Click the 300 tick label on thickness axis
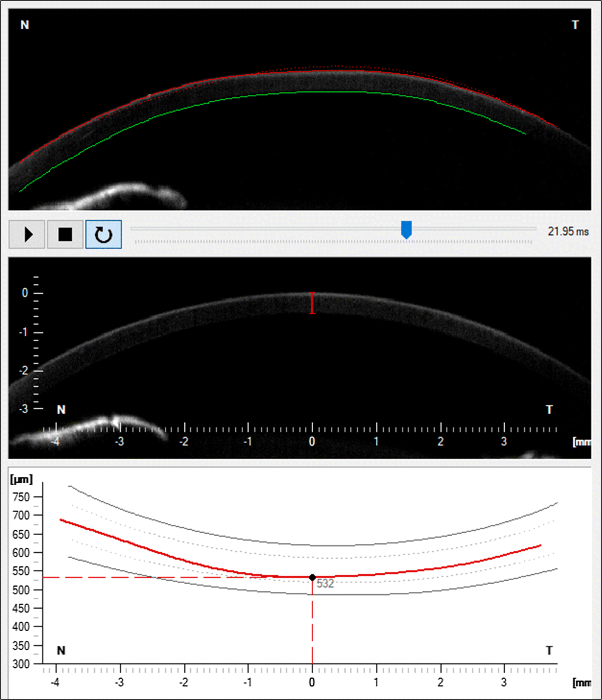Screen dimensions: 602x700 coord(21,664)
